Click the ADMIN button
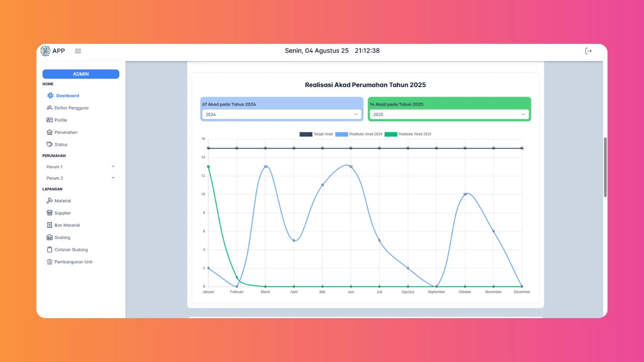 click(x=81, y=74)
